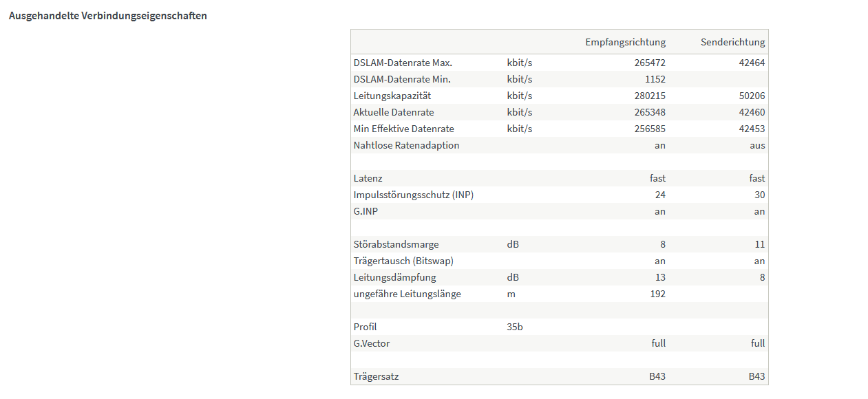This screenshot has height=399, width=868.
Task: Click the Ausgehandelte Verbindungseigenschaften heading
Action: [107, 16]
